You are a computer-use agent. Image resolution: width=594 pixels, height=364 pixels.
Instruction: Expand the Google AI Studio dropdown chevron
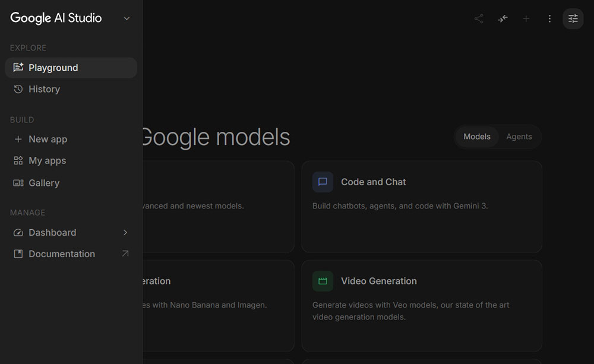[127, 18]
